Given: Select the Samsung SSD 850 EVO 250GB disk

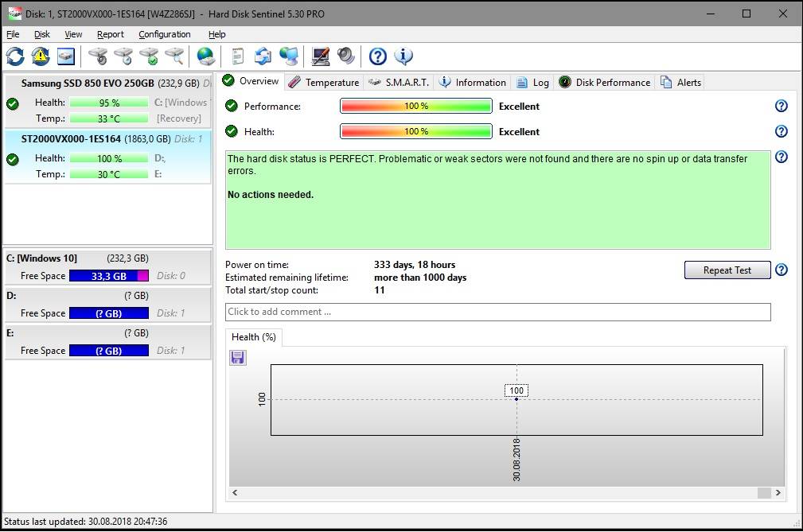Looking at the screenshot, I should [x=107, y=101].
